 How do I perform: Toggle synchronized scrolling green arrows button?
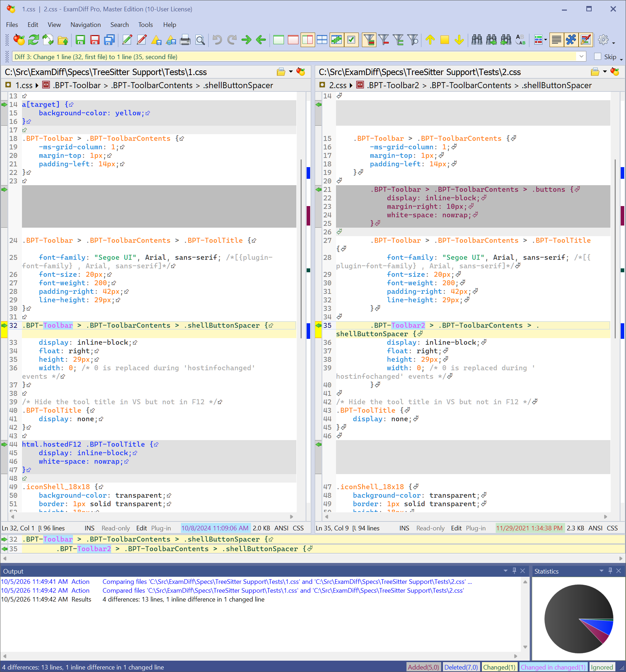click(x=337, y=40)
